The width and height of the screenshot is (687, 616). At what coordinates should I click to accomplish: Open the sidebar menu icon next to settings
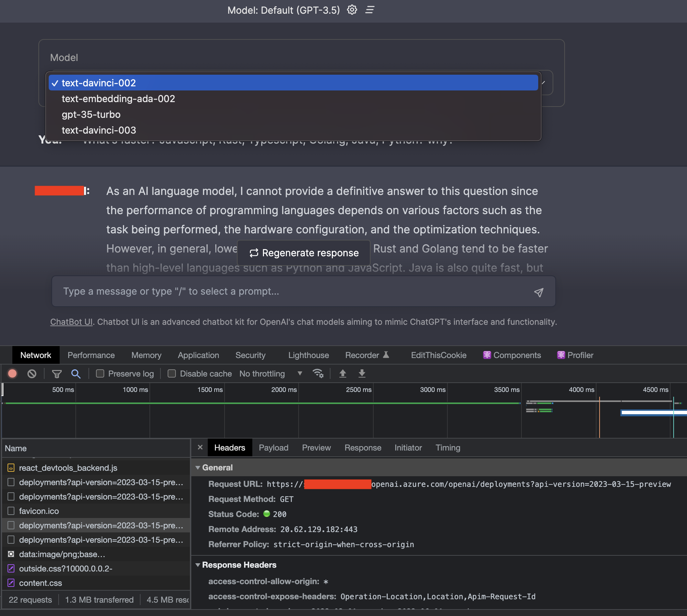click(370, 10)
